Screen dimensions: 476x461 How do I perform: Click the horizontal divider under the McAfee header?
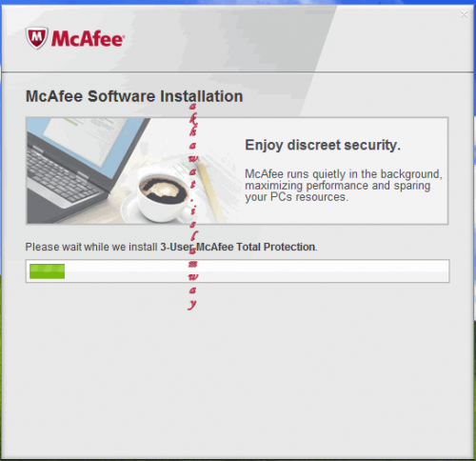237,72
